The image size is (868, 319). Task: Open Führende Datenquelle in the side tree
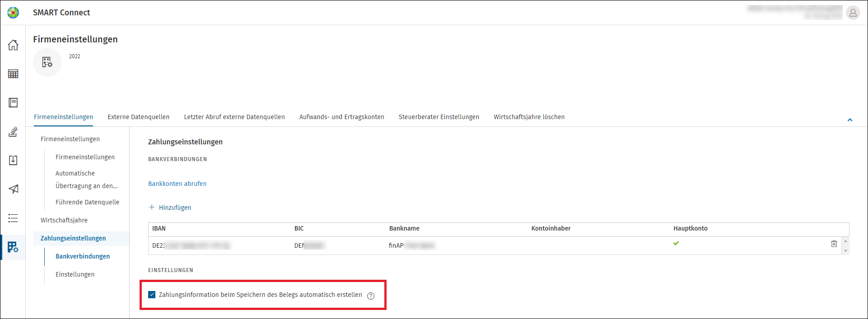tap(88, 202)
